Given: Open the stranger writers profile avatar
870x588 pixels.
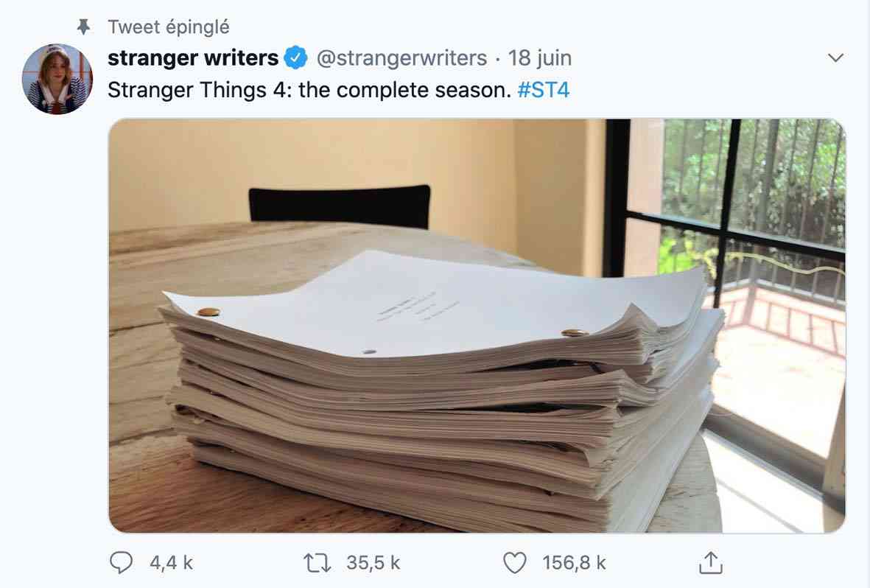Looking at the screenshot, I should pyautogui.click(x=57, y=79).
